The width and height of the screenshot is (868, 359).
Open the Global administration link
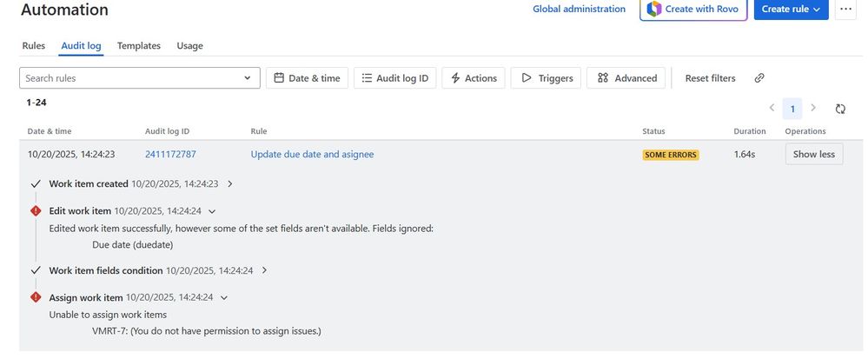coord(579,10)
